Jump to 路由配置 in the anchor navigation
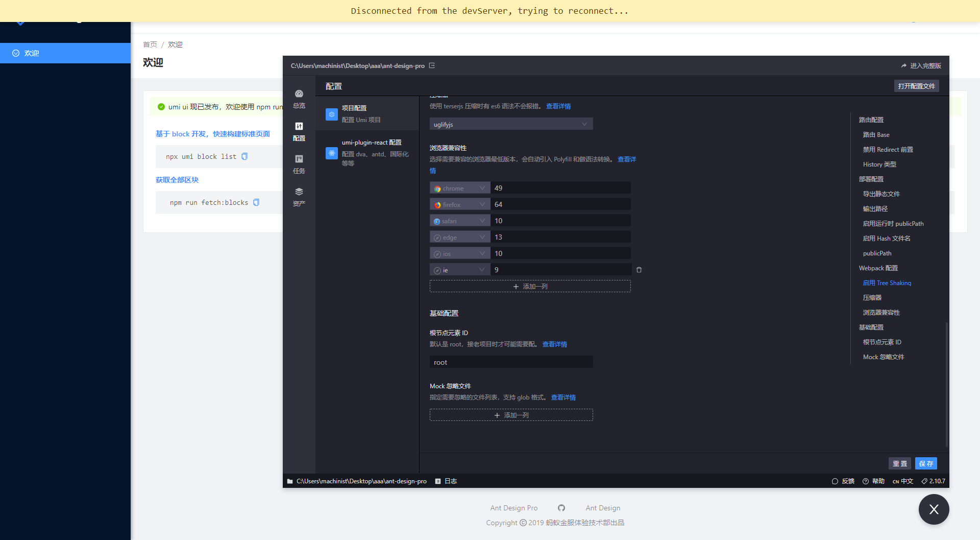The width and height of the screenshot is (980, 540). click(x=871, y=120)
